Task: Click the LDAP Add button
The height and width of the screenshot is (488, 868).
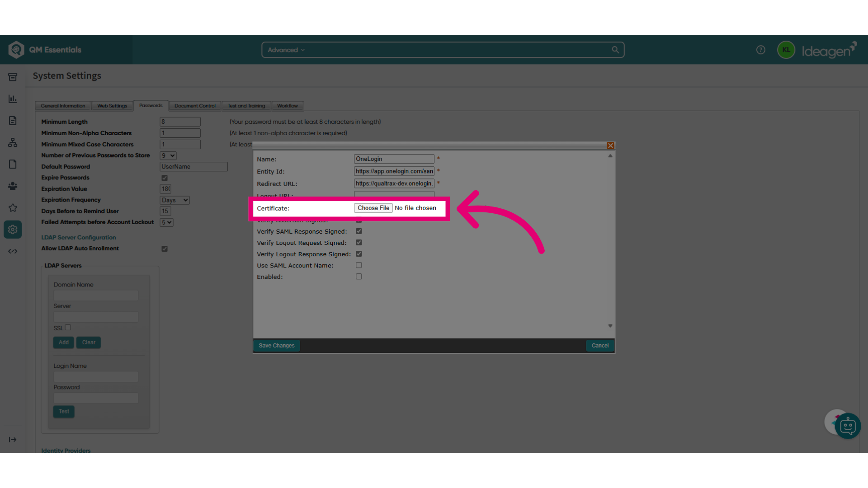Action: point(64,343)
